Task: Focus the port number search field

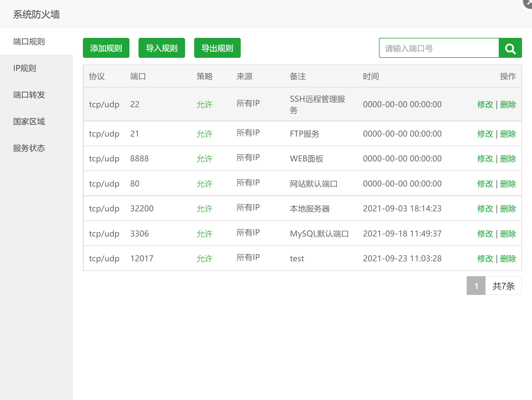Action: 439,48
